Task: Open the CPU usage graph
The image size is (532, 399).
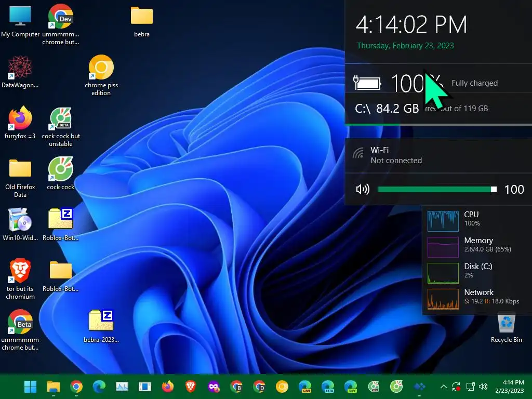Action: click(x=443, y=221)
